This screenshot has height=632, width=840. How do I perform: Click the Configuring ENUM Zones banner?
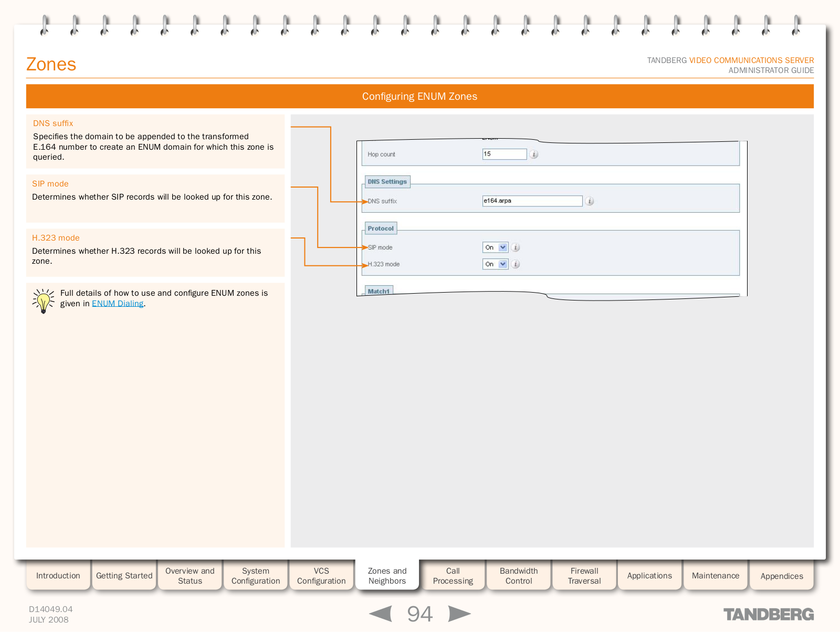pos(420,96)
